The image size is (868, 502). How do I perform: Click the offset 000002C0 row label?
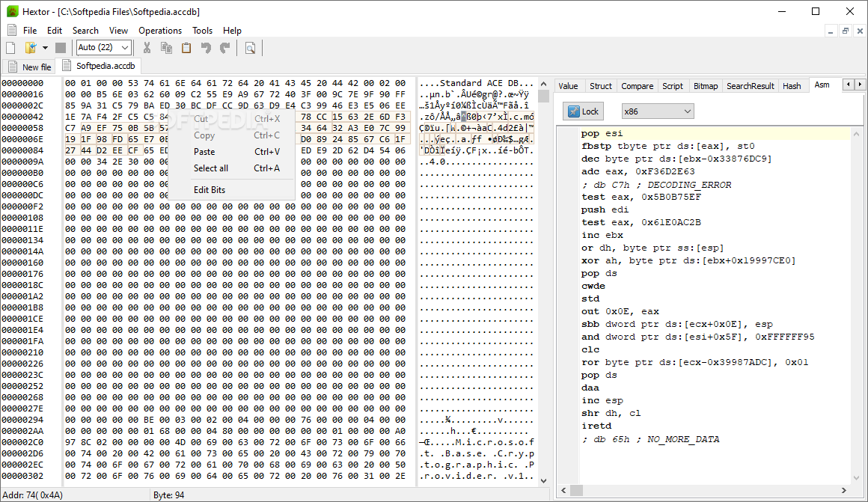(x=22, y=442)
